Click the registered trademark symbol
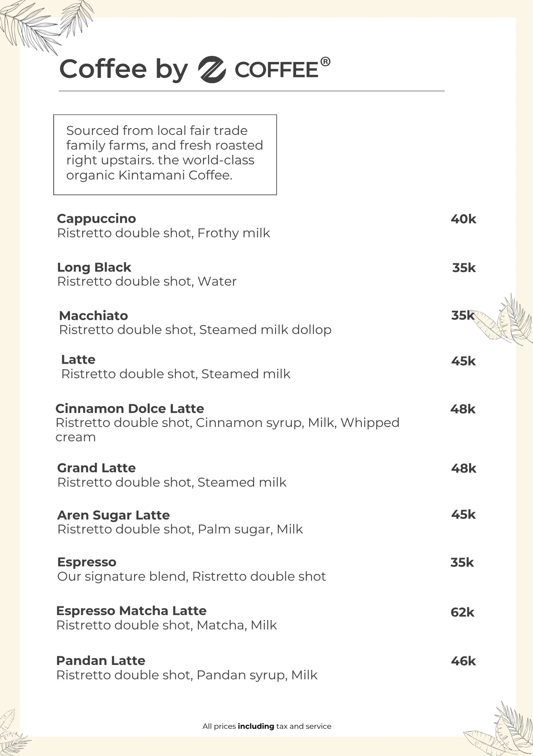Screen dimensions: 533x756 pos(325,62)
